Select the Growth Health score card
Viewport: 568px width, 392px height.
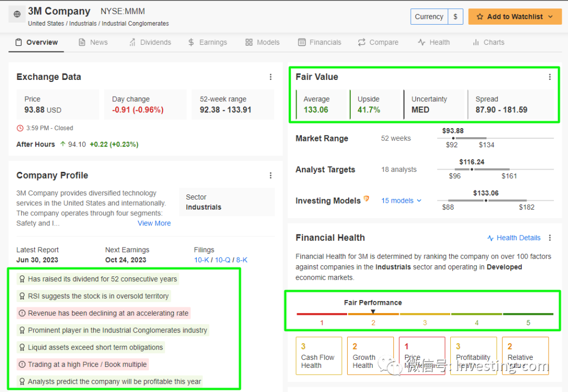tap(370, 356)
